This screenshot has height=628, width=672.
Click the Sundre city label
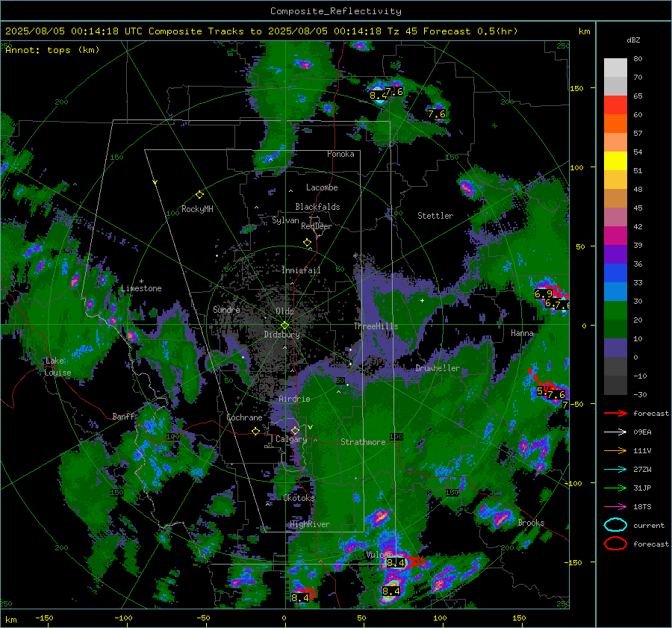pos(226,309)
